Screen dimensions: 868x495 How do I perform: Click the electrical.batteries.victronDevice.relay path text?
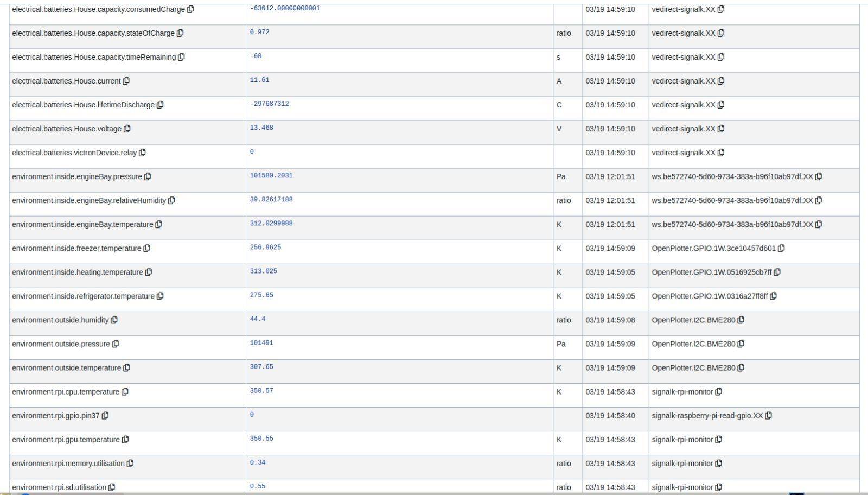click(x=74, y=153)
